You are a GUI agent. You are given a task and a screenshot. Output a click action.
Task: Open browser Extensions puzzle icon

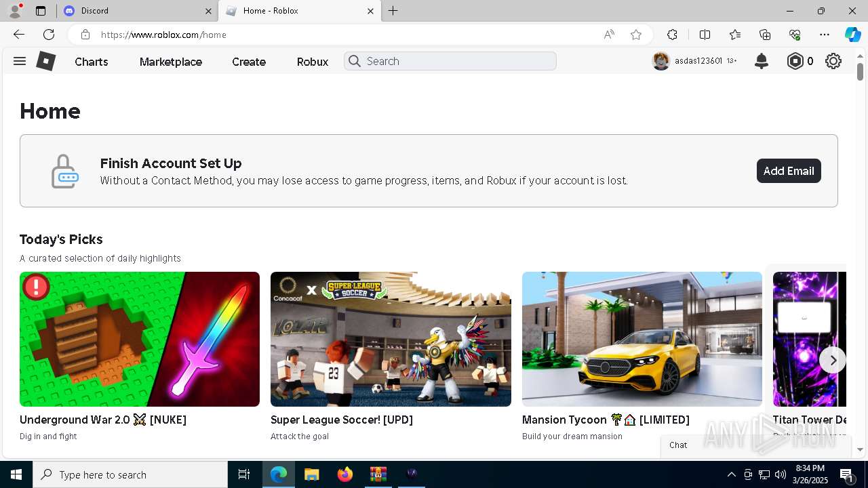point(672,35)
